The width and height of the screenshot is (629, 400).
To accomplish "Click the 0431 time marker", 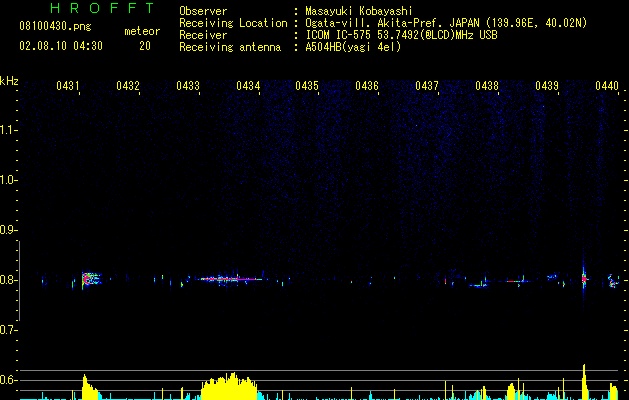I will coord(67,86).
